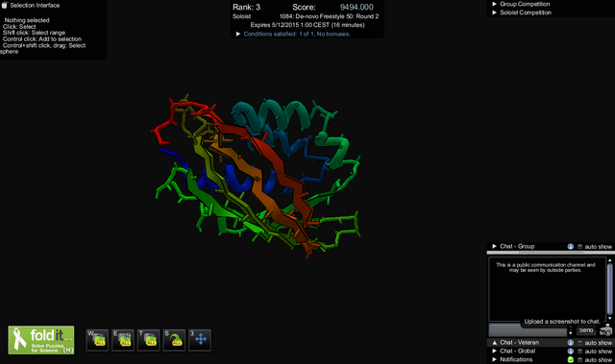
Task: Click the chat vertical scrollbar thumb
Action: [609, 289]
